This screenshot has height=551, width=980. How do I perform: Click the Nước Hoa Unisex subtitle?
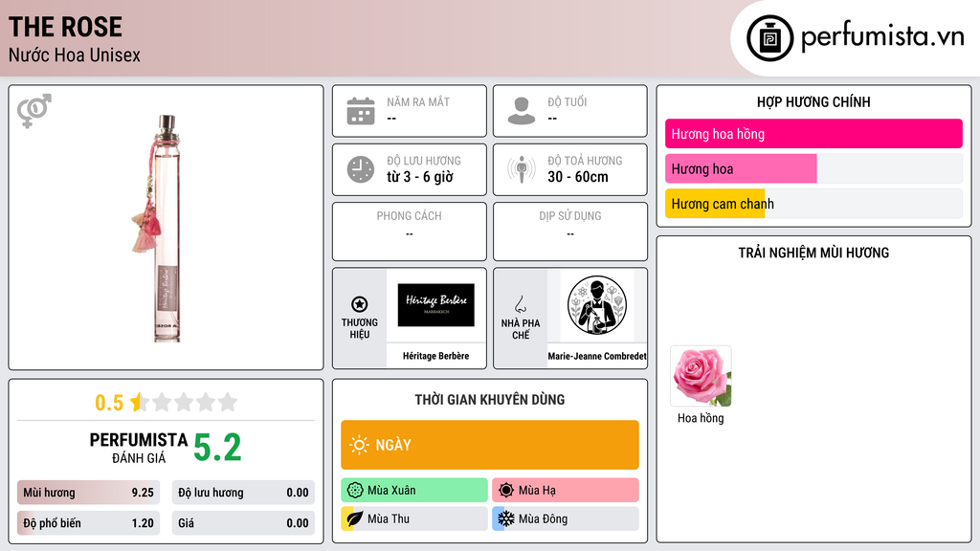pos(75,55)
